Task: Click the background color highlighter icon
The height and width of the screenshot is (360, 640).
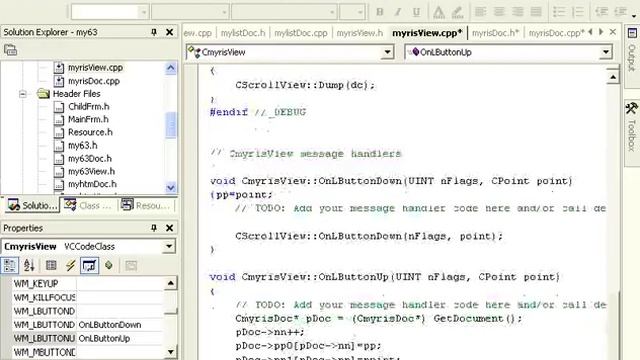Action: point(458,12)
